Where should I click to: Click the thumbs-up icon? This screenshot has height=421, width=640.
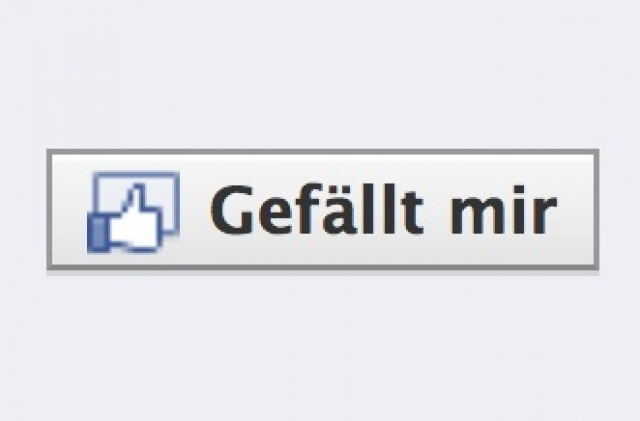pyautogui.click(x=133, y=212)
